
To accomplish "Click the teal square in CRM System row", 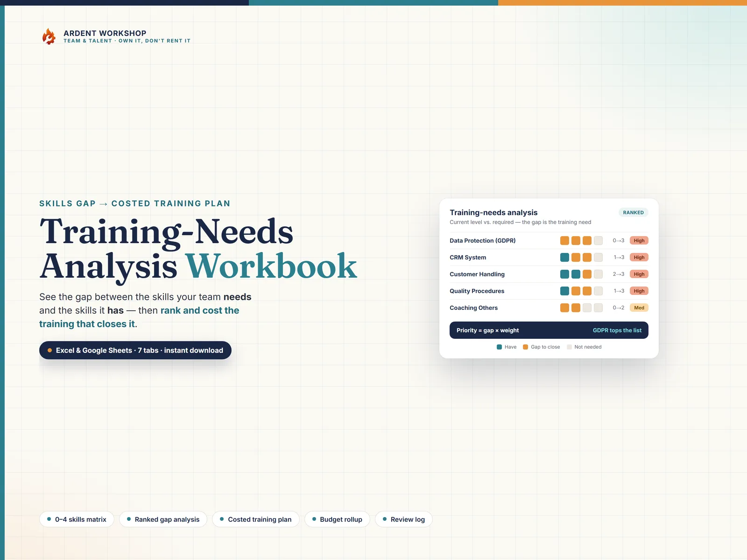I will 564,258.
